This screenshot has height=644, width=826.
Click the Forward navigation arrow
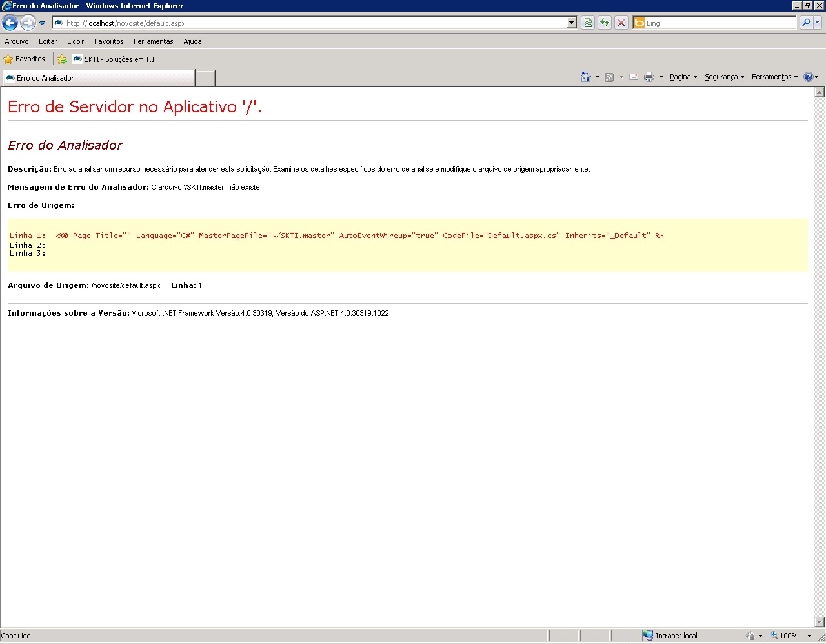pos(28,23)
